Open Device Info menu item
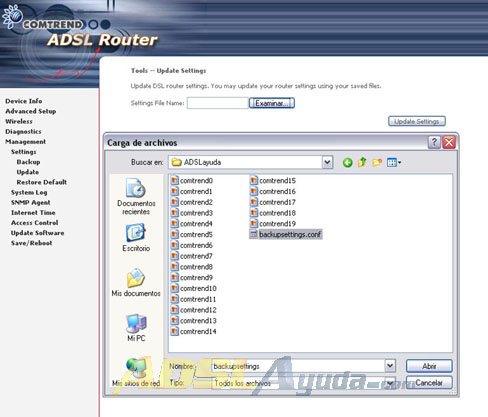This screenshot has width=488, height=417. pyautogui.click(x=24, y=101)
